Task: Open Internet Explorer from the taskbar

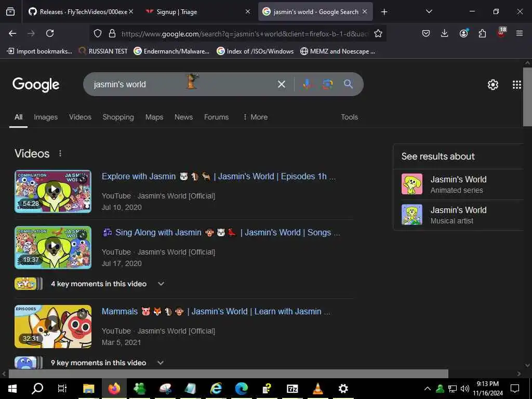Action: 216,389
